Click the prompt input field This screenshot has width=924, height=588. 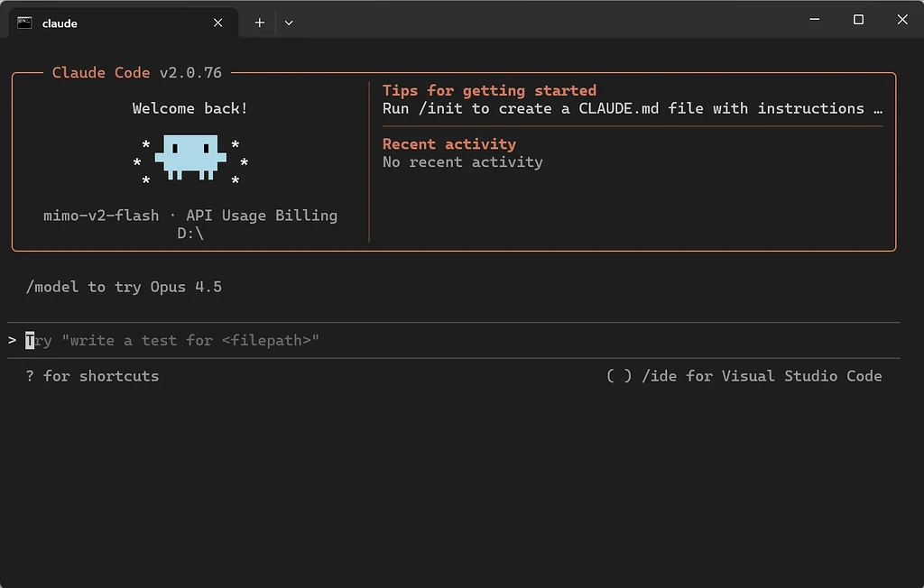[454, 341]
